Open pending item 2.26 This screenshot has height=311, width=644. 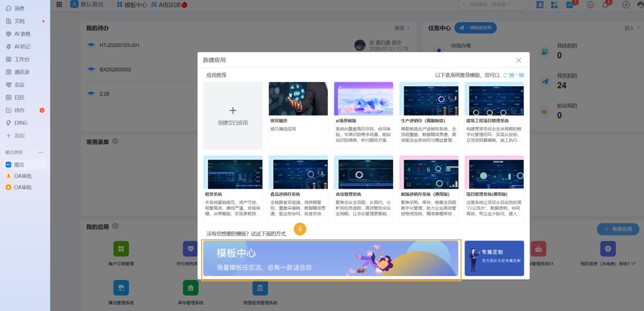[x=104, y=94]
